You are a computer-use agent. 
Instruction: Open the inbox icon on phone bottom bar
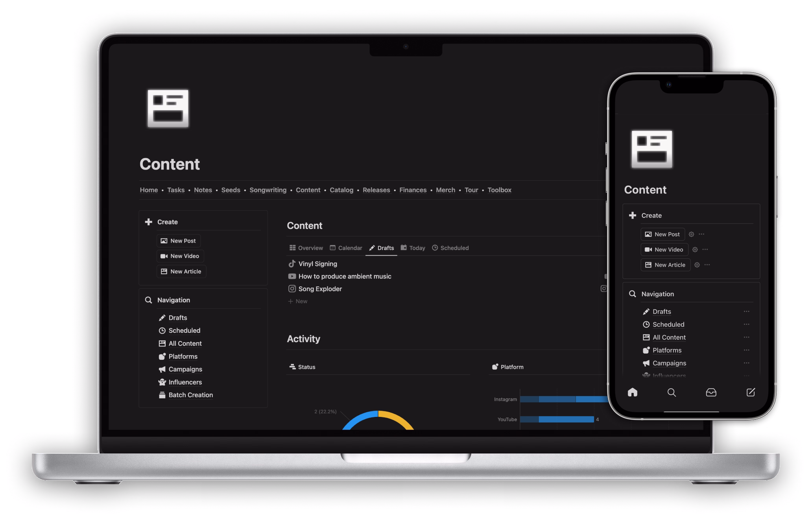pos(711,392)
